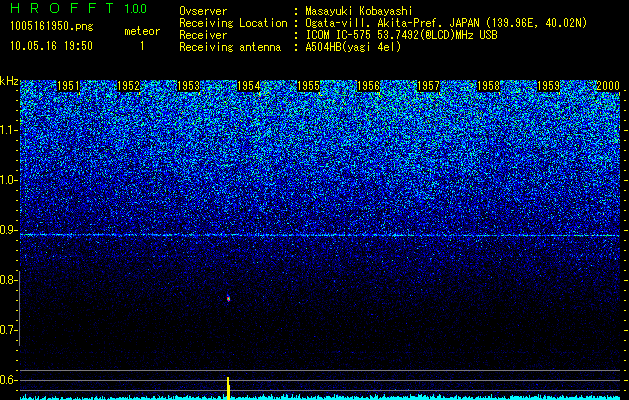The height and width of the screenshot is (400, 629).
Task: Click the Ovserver label
Action: click(203, 11)
